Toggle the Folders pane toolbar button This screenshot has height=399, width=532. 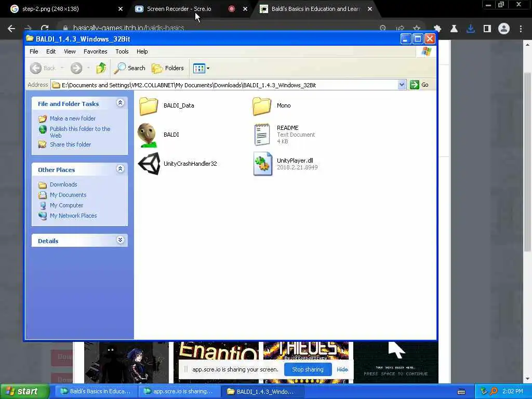click(x=168, y=68)
